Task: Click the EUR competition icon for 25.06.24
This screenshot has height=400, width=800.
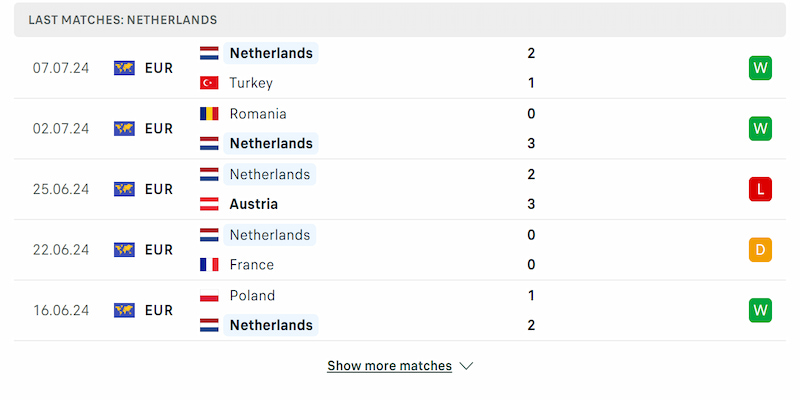Action: [x=124, y=189]
